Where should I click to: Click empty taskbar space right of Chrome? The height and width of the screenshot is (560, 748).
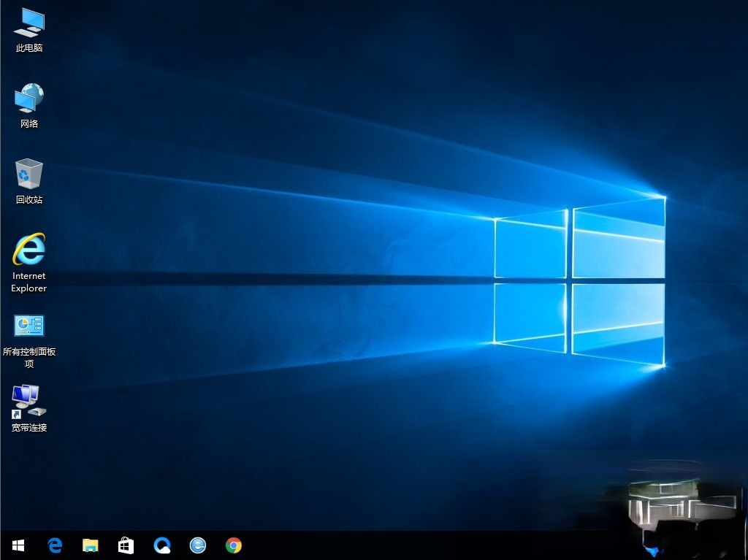(430, 545)
